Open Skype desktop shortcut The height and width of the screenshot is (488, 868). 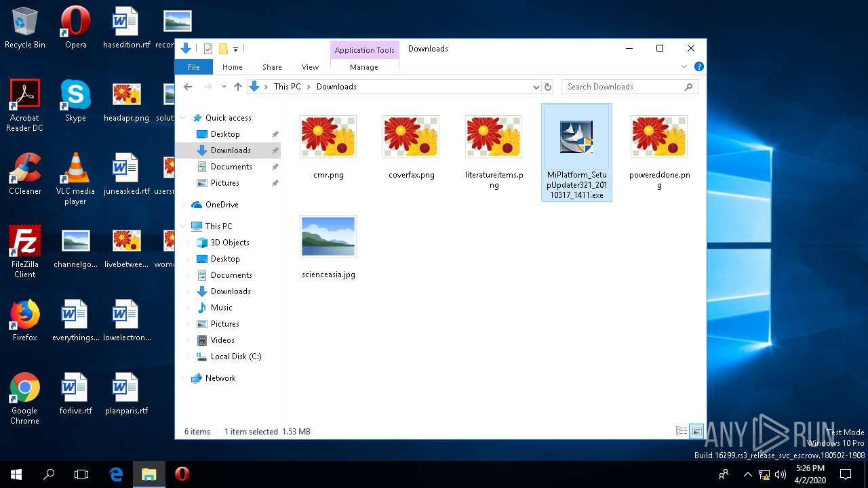[75, 101]
